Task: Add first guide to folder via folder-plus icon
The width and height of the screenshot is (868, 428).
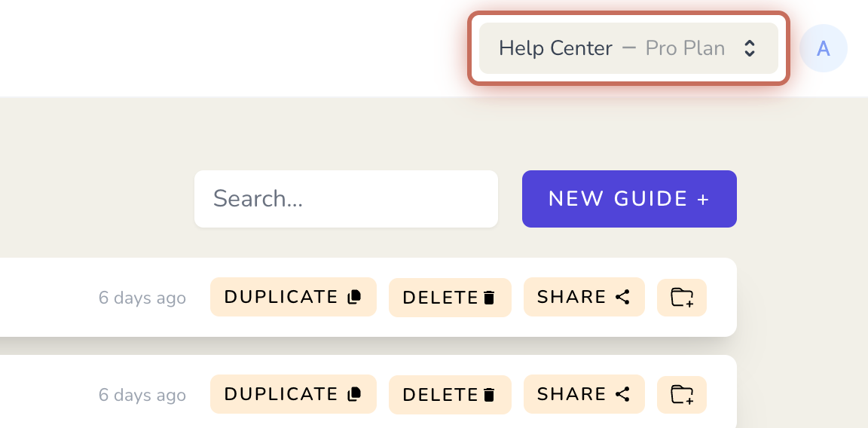Action: coord(681,298)
